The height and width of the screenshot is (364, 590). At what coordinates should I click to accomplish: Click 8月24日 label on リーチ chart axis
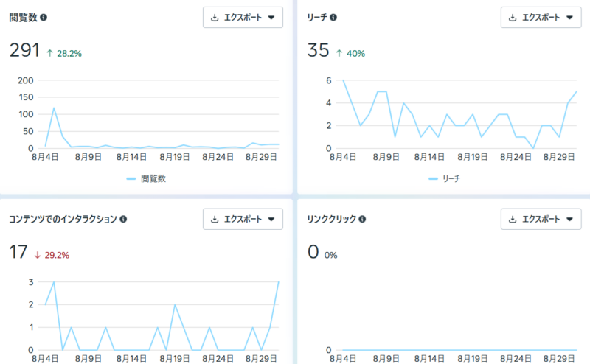(516, 157)
